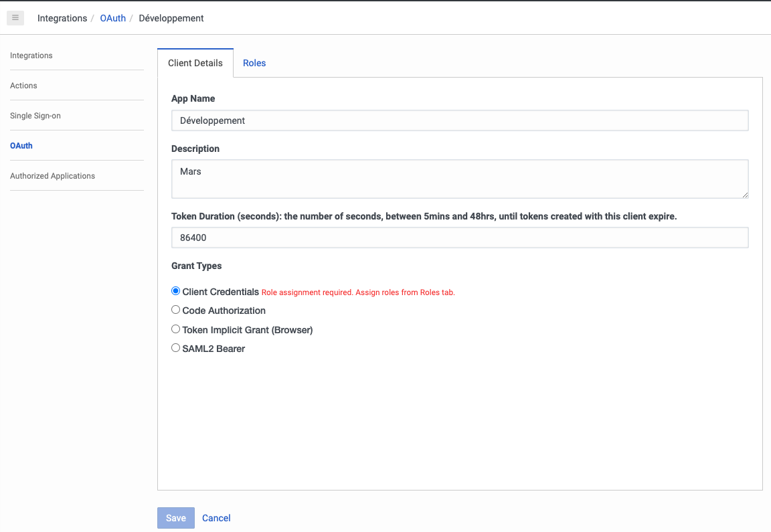Switch to the Roles tab

coord(254,63)
